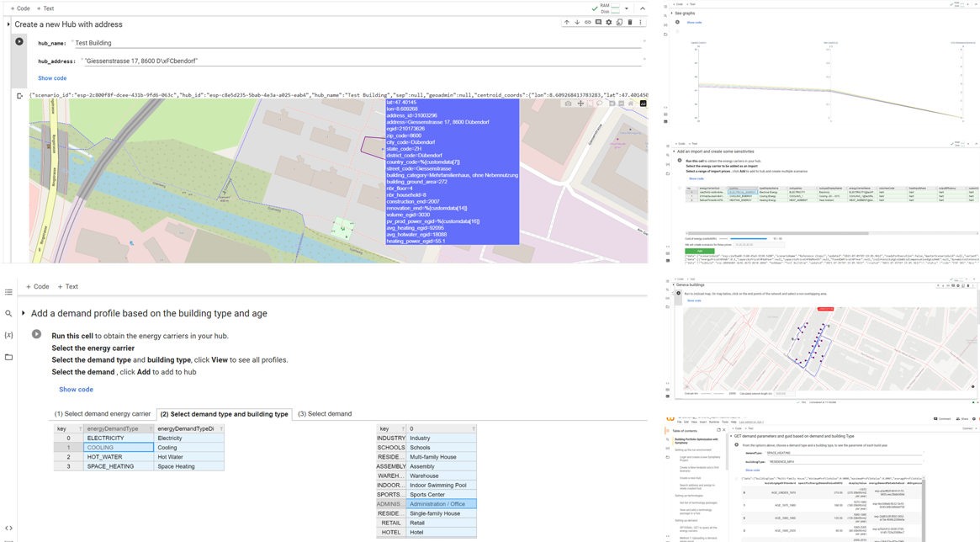The width and height of the screenshot is (980, 542).
Task: Collapse the Create a new Hub section
Action: [x=8, y=24]
